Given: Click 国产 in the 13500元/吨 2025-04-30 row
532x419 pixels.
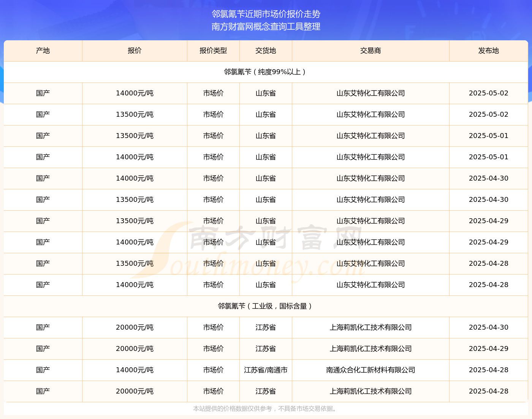Looking at the screenshot, I should pyautogui.click(x=43, y=200).
